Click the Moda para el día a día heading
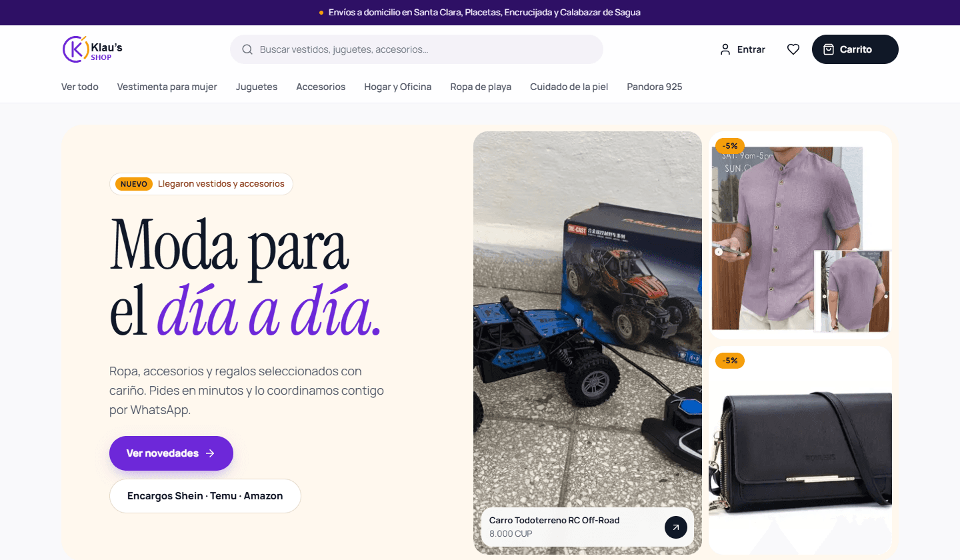 click(x=246, y=277)
